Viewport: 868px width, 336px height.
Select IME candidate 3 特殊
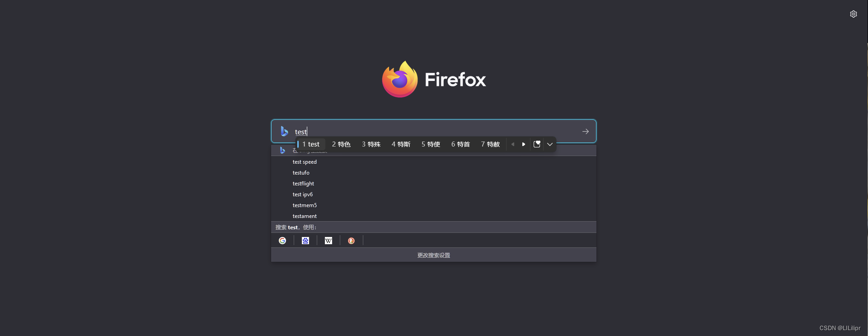[x=371, y=144]
